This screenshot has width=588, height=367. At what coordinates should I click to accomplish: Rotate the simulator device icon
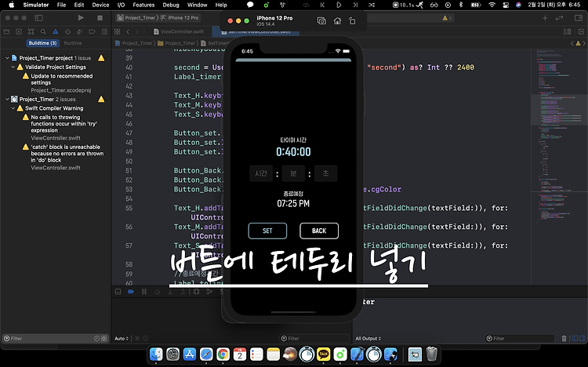click(352, 21)
